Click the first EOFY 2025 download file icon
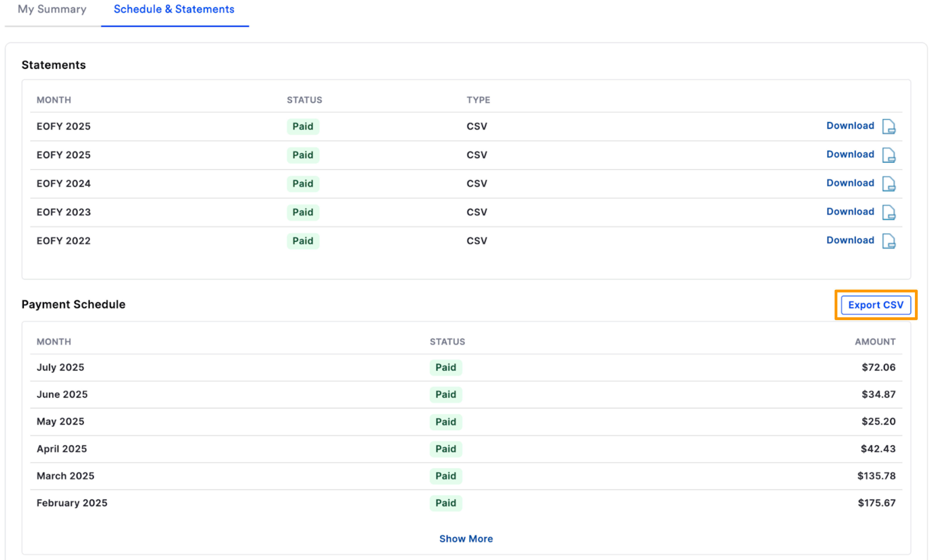Image resolution: width=933 pixels, height=560 pixels. [889, 126]
